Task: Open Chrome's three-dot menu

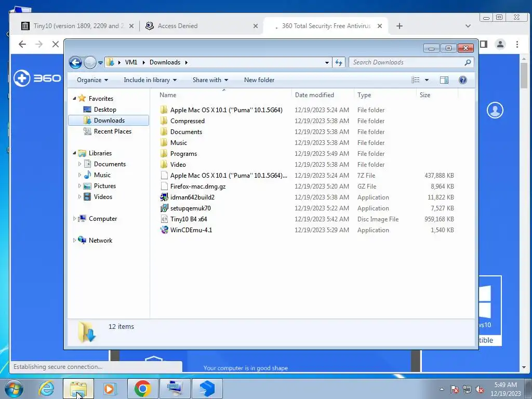Action: [517, 44]
